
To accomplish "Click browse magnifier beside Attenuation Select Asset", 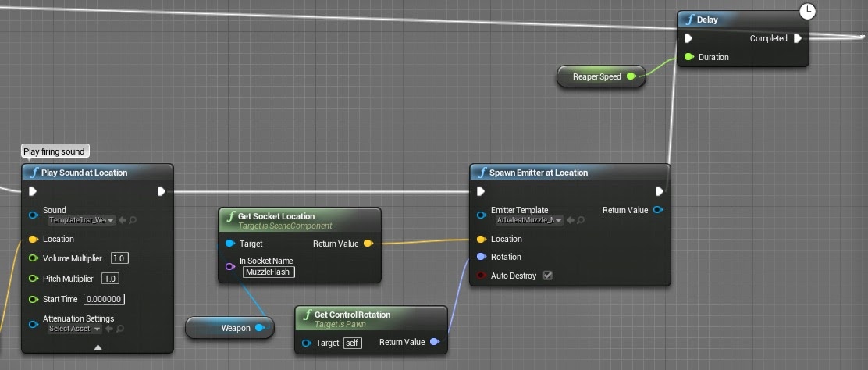I will [119, 329].
